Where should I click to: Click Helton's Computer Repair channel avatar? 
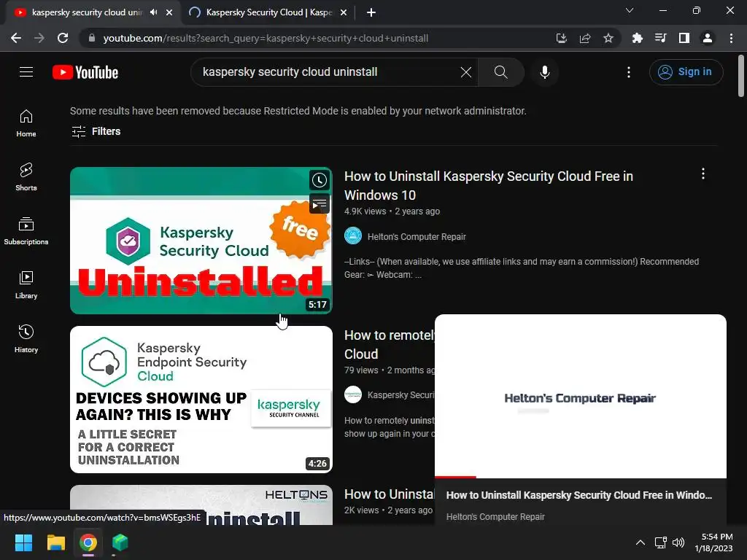point(353,236)
